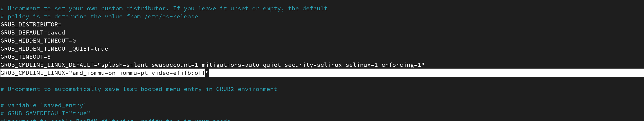Click the iommu=pt parameter

[x=133, y=73]
